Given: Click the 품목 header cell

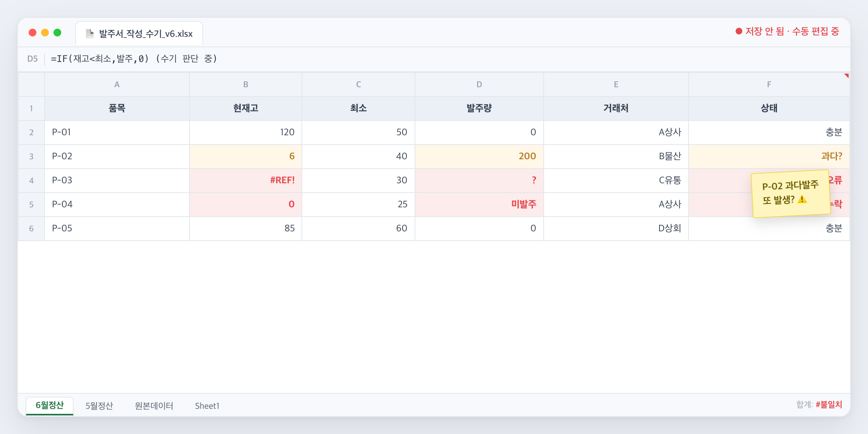Looking at the screenshot, I should point(117,108).
